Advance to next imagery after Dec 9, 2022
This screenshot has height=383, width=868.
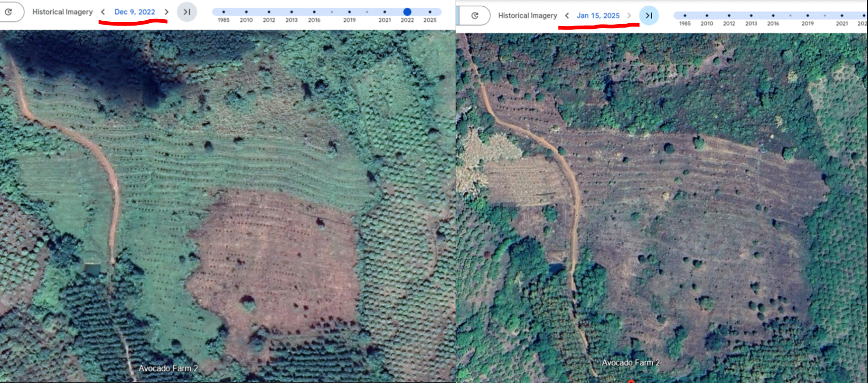coord(167,12)
